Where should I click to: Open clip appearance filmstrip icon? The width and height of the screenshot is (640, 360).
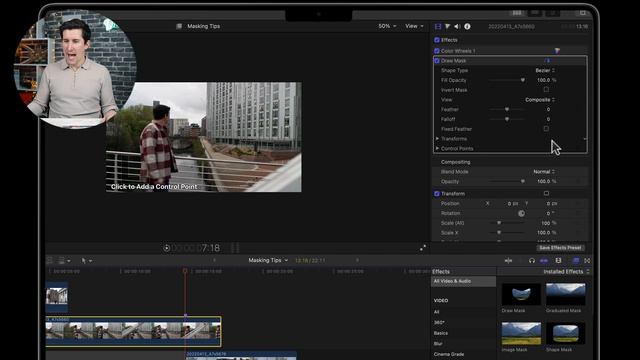558,260
